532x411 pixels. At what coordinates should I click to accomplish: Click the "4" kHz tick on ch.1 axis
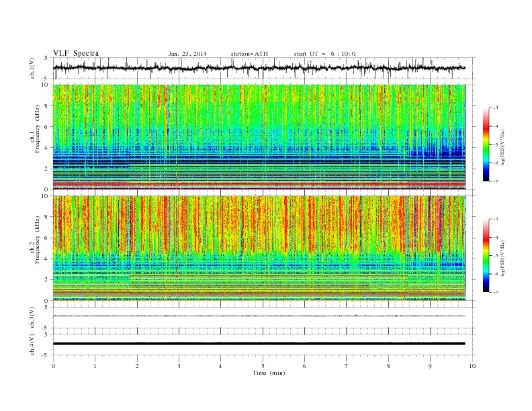pyautogui.click(x=47, y=148)
